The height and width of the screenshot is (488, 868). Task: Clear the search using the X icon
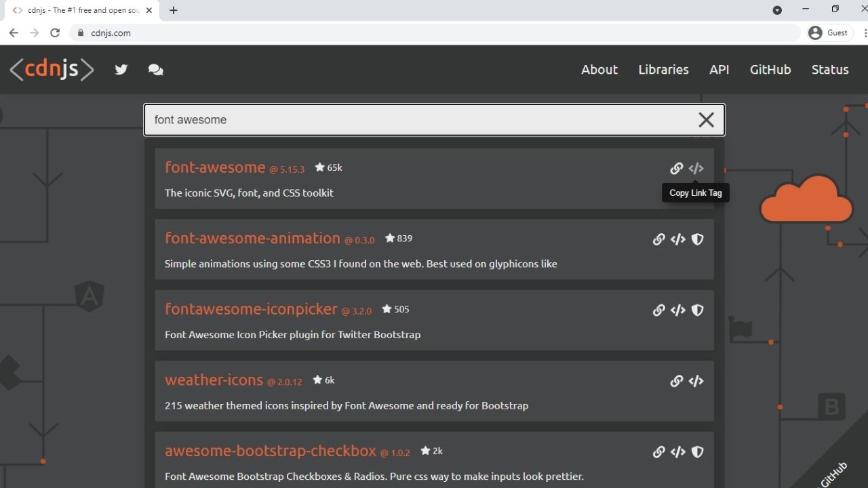point(706,119)
